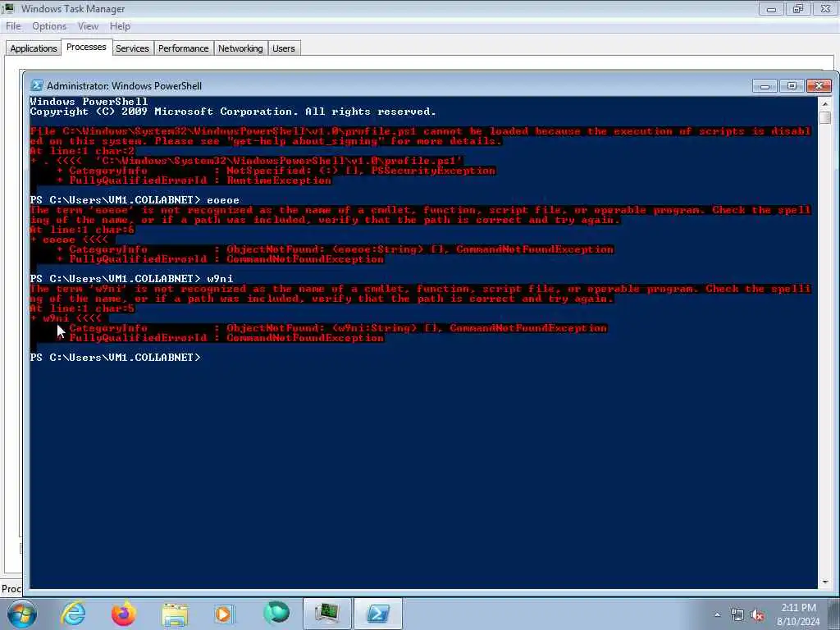Click the PowerShell taskbar button
The width and height of the screenshot is (840, 630).
click(377, 614)
